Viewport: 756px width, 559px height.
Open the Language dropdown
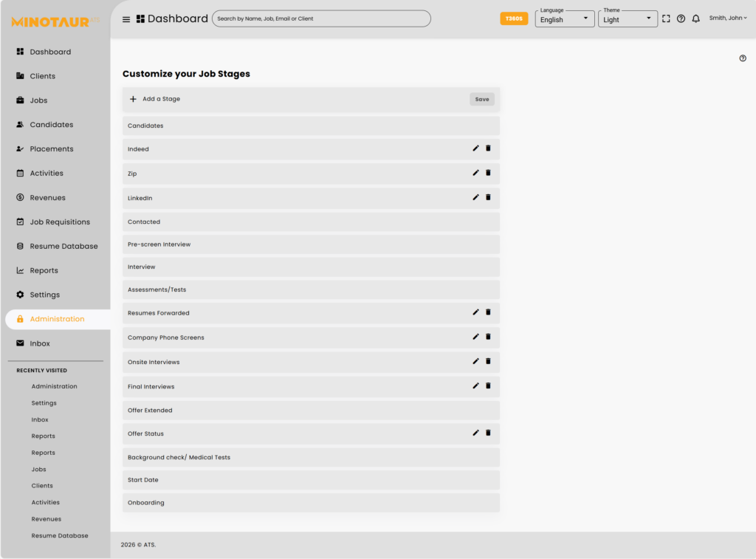click(x=564, y=19)
